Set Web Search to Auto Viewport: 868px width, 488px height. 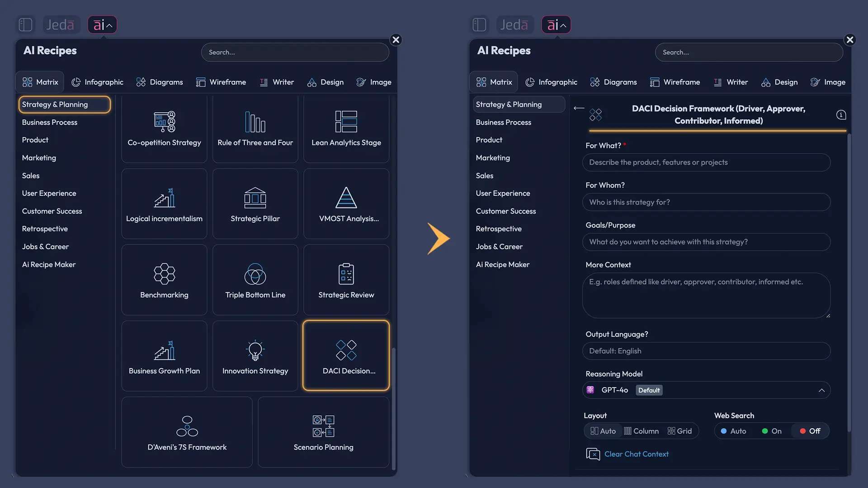[x=733, y=431]
